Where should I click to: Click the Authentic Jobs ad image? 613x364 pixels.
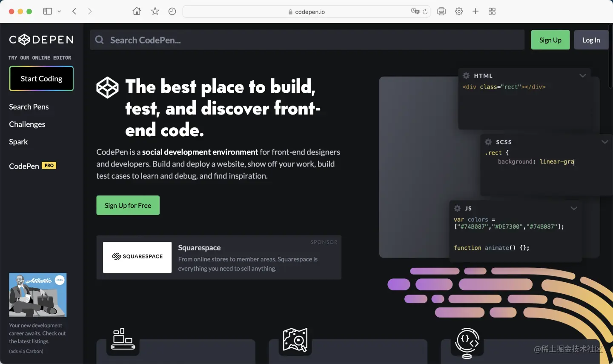coord(38,295)
